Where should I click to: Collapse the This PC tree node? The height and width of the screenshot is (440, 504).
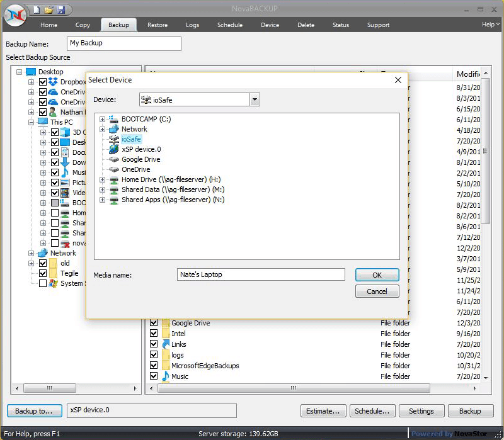31,122
